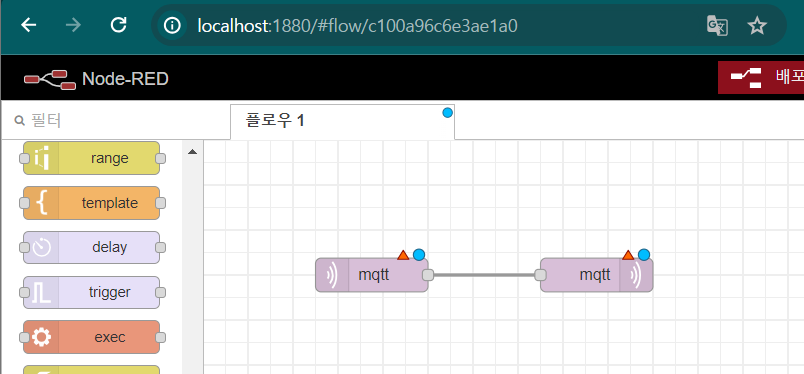Select the delay node in palette

tap(91, 247)
